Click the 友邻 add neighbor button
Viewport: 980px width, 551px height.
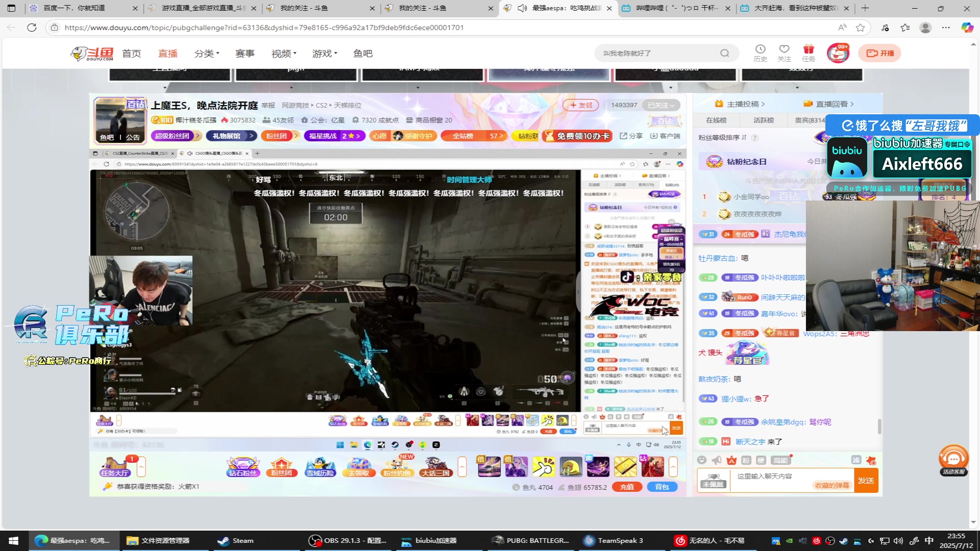click(x=581, y=105)
